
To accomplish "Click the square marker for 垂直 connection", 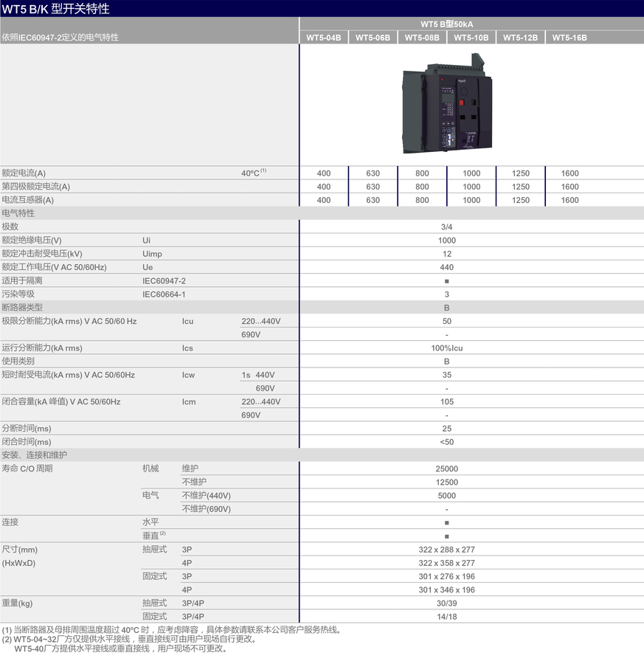I will point(447,536).
